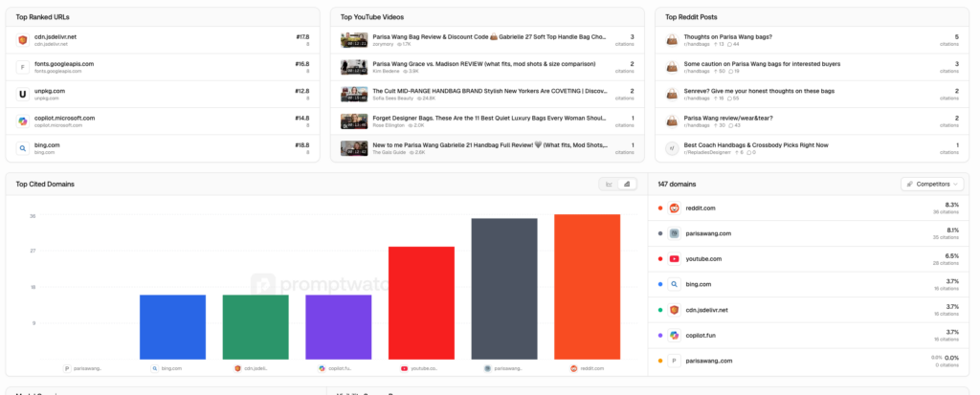The width and height of the screenshot is (980, 395).
Task: Switch Top Cited Domains to line chart view
Action: click(x=609, y=185)
